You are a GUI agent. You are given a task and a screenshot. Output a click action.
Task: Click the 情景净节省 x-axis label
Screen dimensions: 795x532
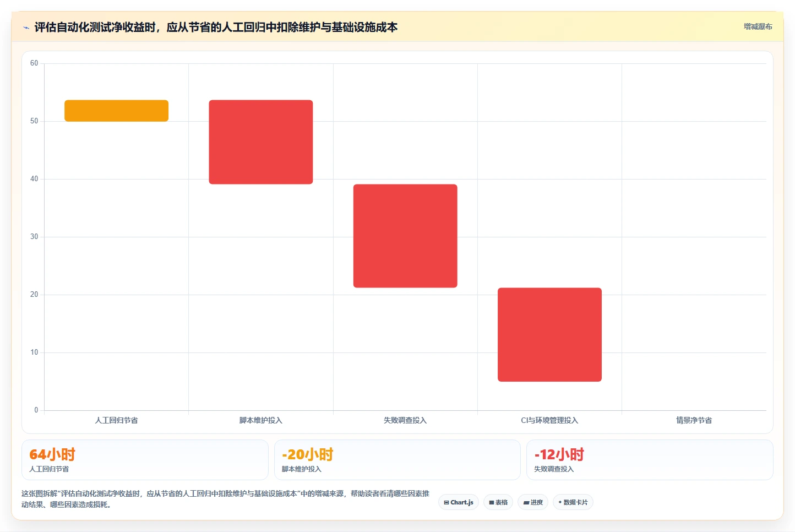[694, 420]
